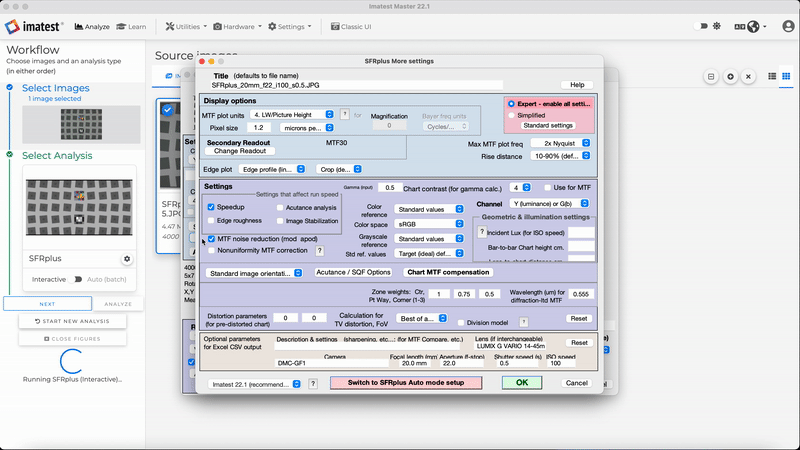The height and width of the screenshot is (450, 800).
Task: Click Standard settings button
Action: pos(548,126)
